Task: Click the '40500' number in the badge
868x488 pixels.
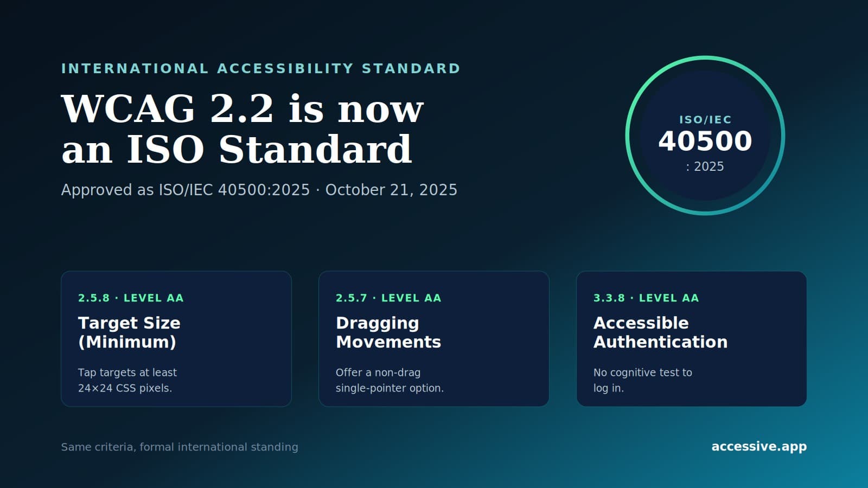Action: tap(705, 141)
